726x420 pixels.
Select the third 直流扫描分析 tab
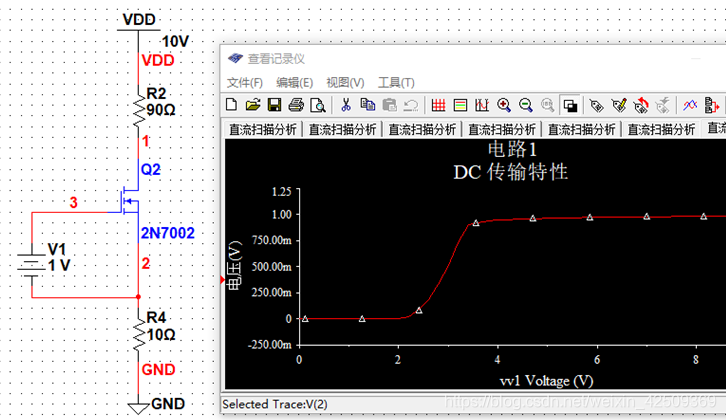(422, 130)
